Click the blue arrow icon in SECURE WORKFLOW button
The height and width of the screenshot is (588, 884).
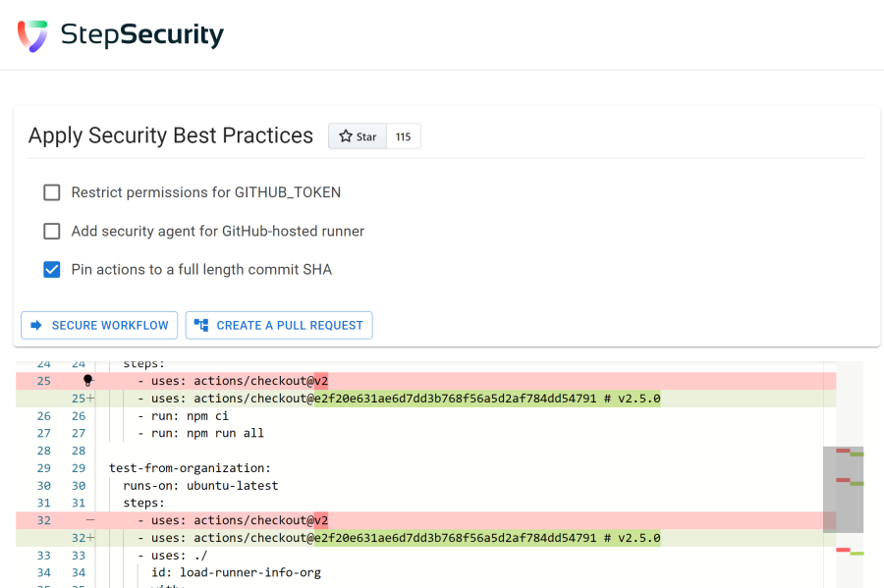tap(35, 325)
